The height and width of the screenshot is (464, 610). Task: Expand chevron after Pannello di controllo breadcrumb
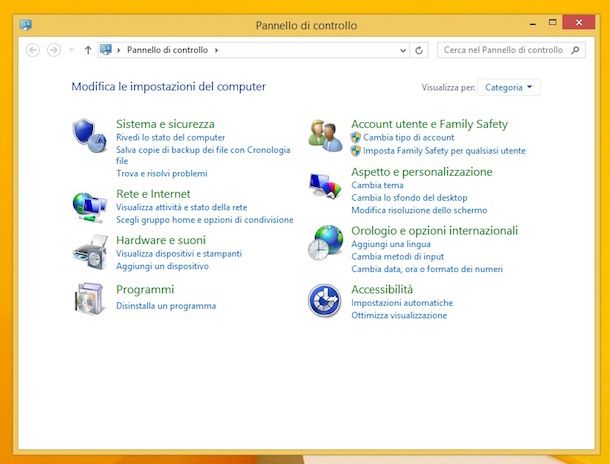pyautogui.click(x=217, y=50)
